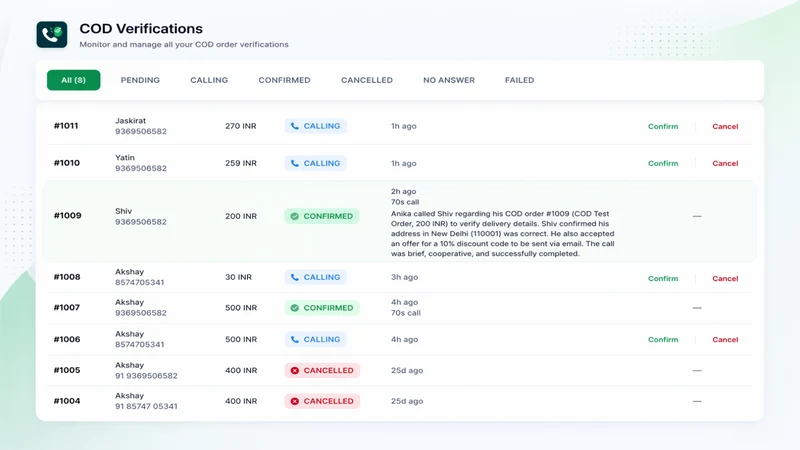The height and width of the screenshot is (450, 800).
Task: Cancel order #1006
Action: (725, 340)
